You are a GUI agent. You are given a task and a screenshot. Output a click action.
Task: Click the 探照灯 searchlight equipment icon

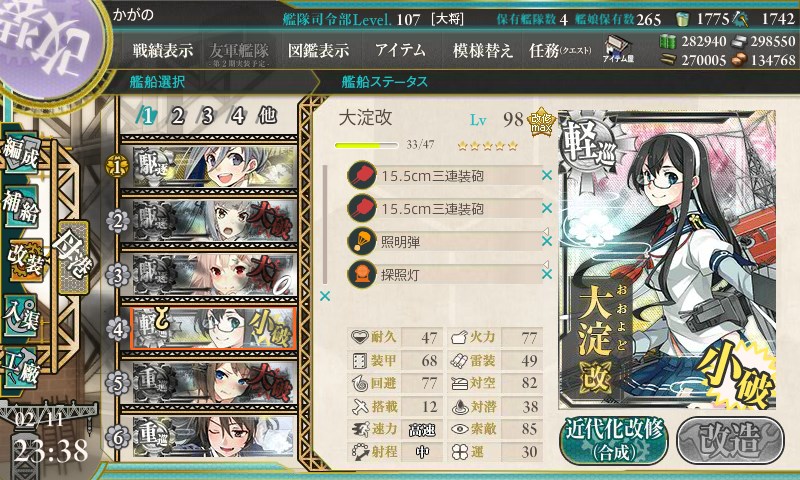[x=362, y=274]
